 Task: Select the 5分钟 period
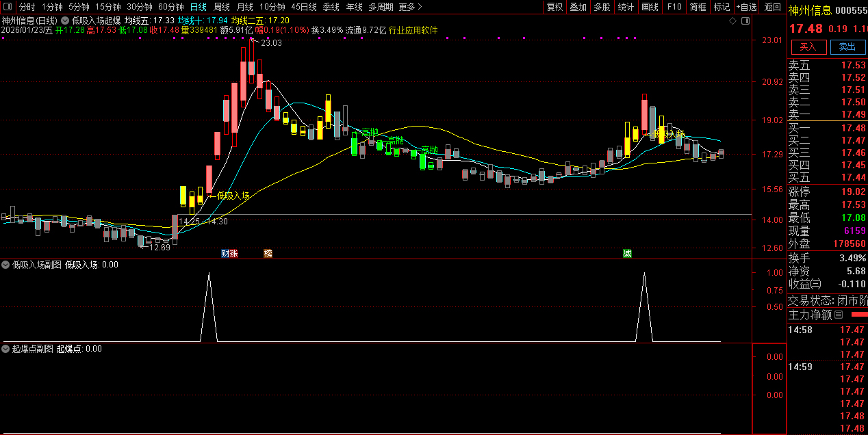tap(79, 7)
